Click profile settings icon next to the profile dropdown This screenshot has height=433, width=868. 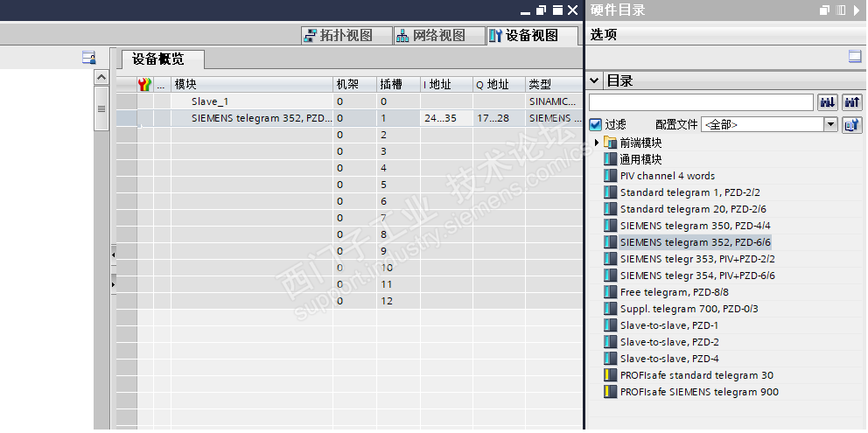(852, 124)
